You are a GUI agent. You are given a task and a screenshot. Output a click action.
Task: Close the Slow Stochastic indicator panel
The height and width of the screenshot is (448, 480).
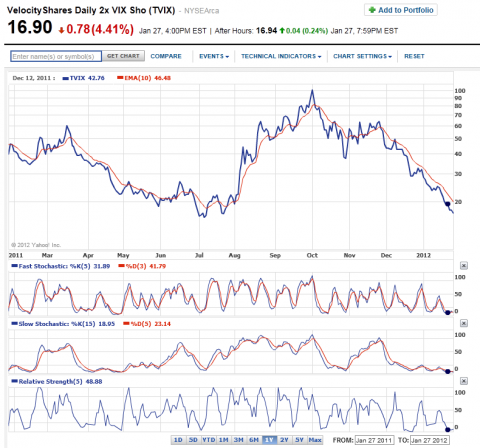pyautogui.click(x=464, y=323)
